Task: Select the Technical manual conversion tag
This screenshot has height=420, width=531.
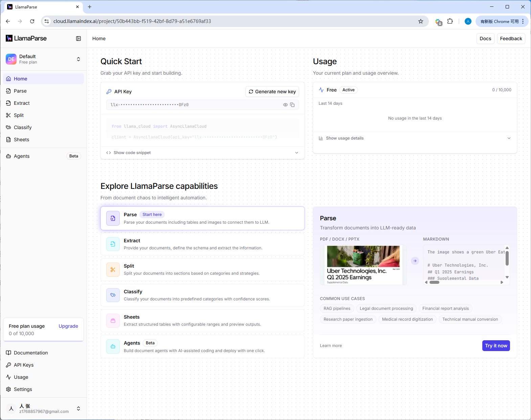Action: pos(470,319)
